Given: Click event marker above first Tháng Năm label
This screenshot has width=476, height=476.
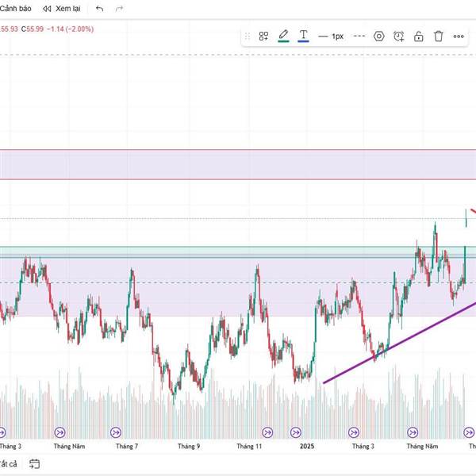Looking at the screenshot, I should [59, 432].
